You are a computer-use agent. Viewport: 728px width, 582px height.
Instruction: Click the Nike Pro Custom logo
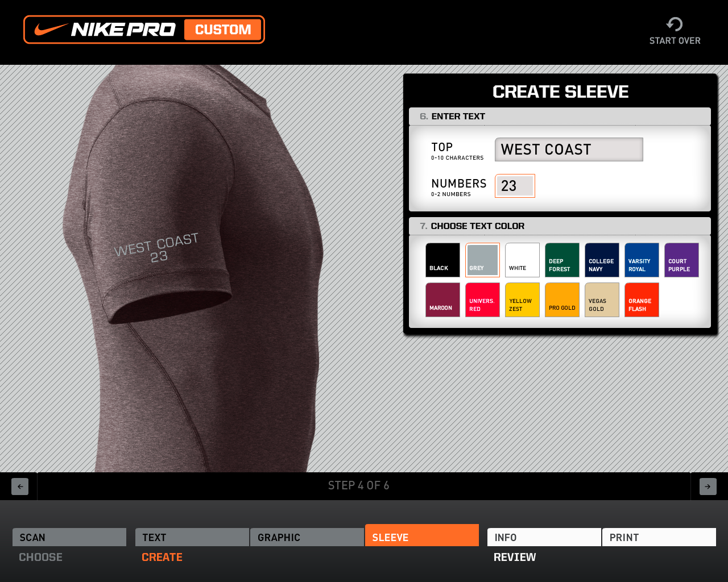[144, 28]
